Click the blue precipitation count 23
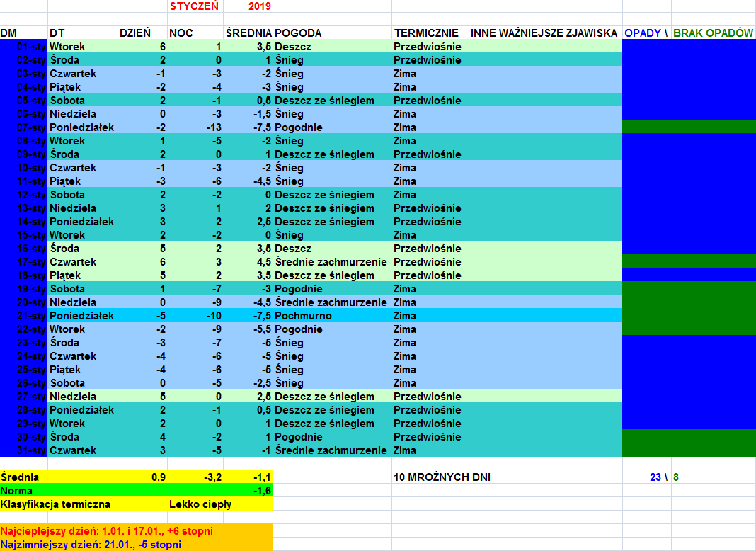The height and width of the screenshot is (551, 756). click(x=655, y=477)
